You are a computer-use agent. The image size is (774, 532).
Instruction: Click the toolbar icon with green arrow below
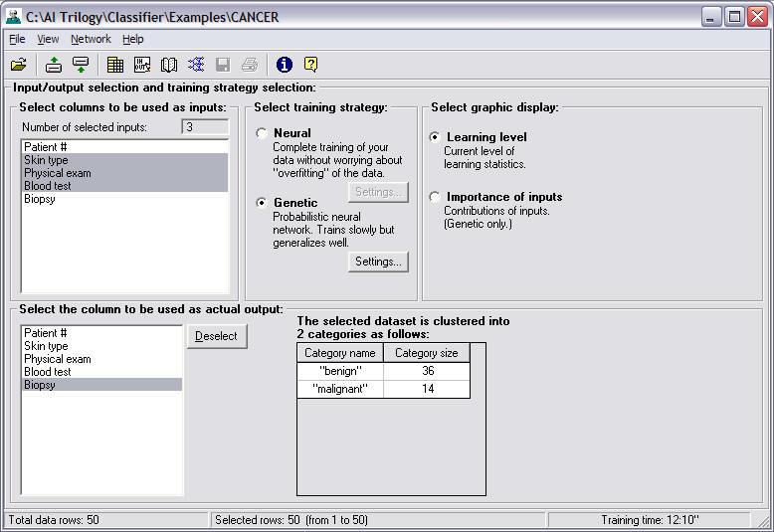click(x=81, y=65)
